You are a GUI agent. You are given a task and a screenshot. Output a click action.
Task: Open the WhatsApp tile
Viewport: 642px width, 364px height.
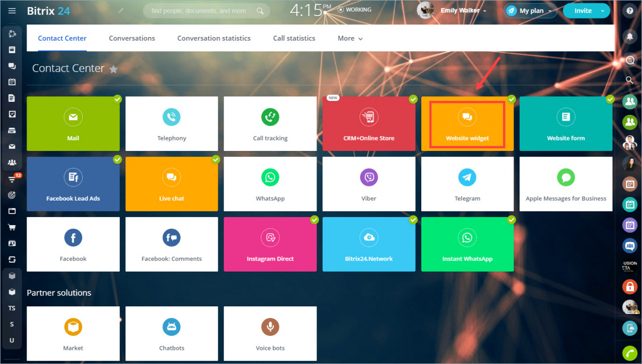[x=270, y=184]
